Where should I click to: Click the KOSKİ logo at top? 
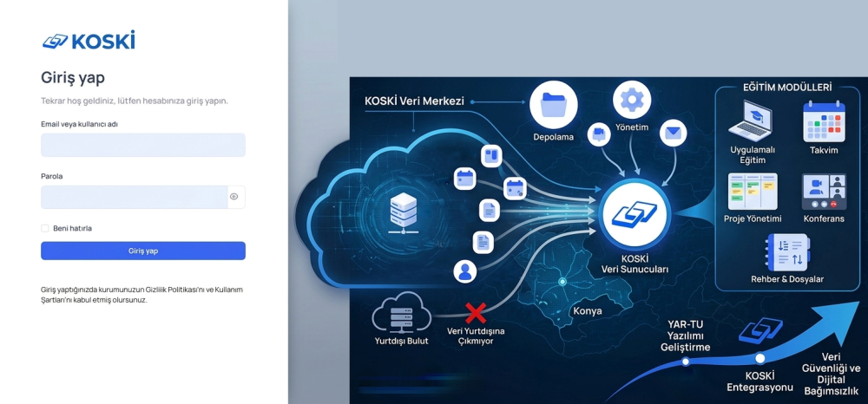coord(89,41)
